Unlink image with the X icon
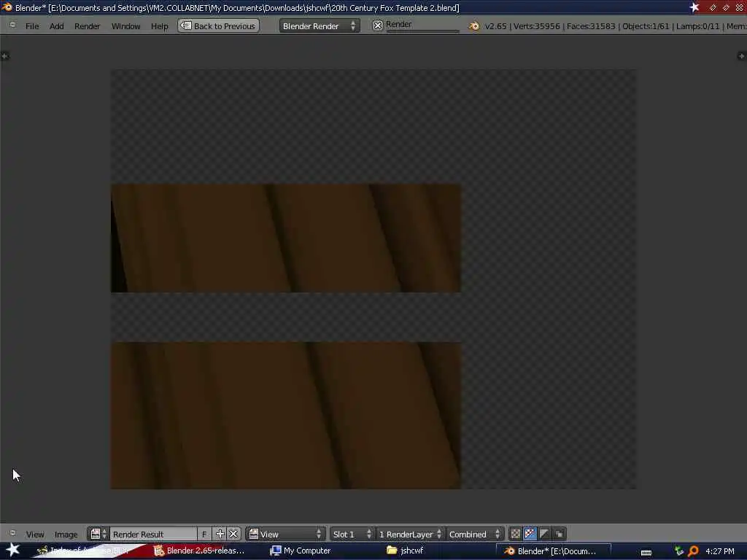 233,534
